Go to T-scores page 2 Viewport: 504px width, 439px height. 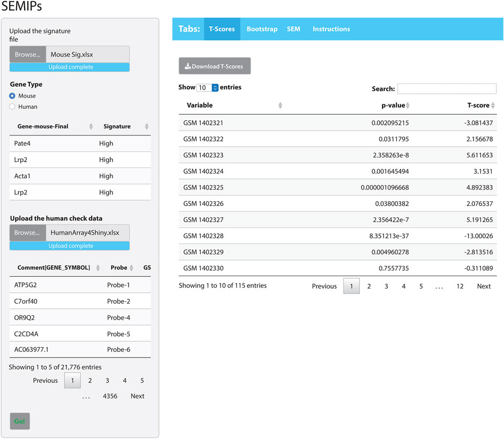(x=369, y=286)
